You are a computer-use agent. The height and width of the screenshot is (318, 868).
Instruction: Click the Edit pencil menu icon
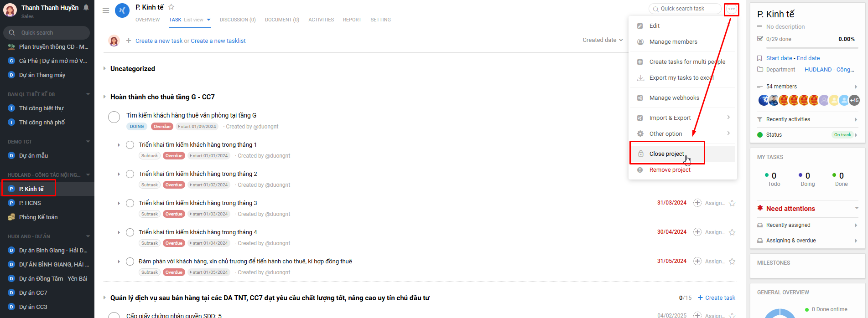point(640,26)
